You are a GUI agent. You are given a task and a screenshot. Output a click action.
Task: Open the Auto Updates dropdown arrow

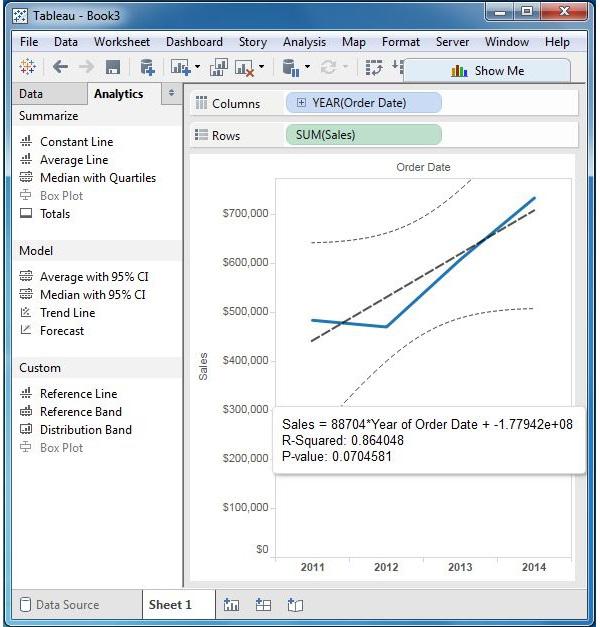pos(307,66)
